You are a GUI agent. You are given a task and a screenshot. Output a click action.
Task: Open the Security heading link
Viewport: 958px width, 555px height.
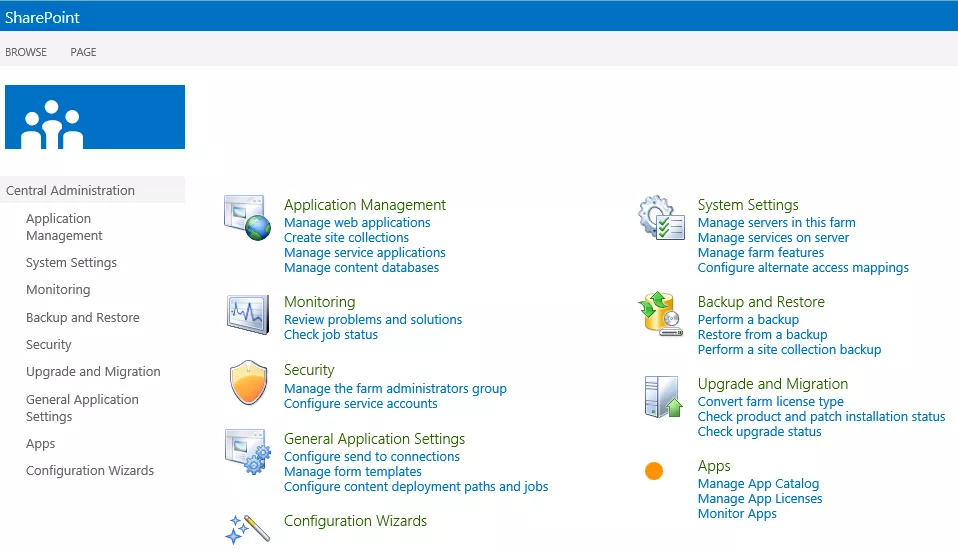[309, 370]
